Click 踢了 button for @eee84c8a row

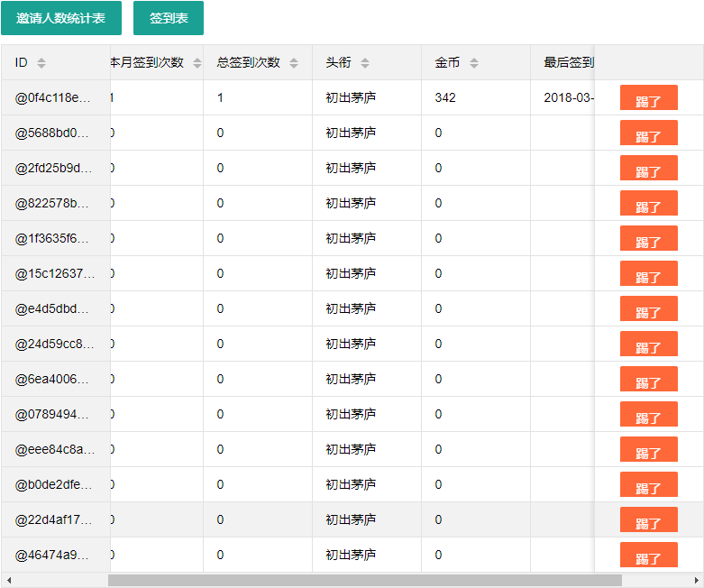click(649, 449)
